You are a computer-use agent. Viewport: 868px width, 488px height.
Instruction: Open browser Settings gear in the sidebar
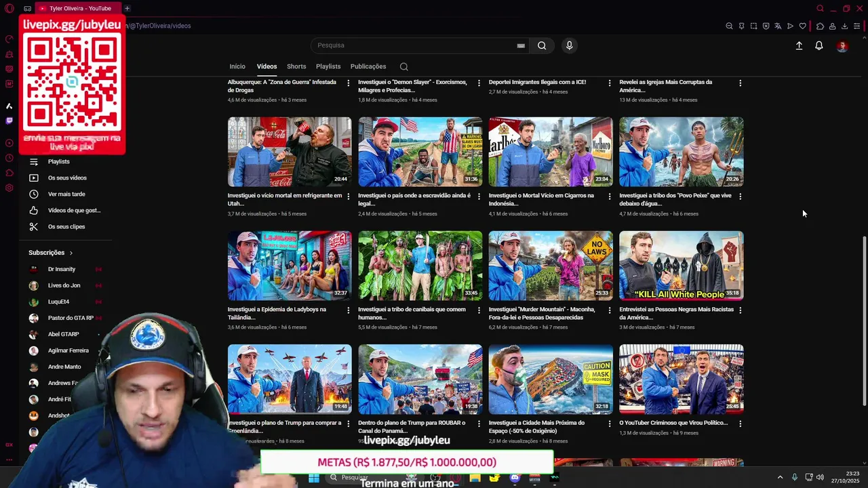pos(9,188)
